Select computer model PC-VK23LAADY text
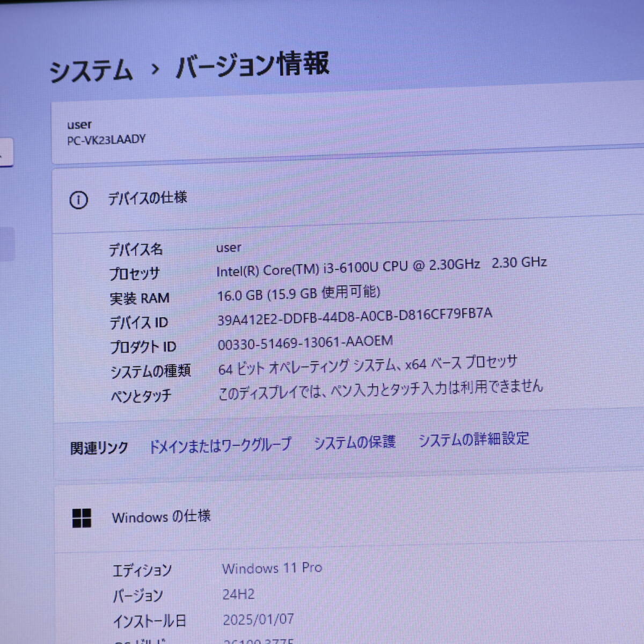The height and width of the screenshot is (644, 644). pos(106,140)
